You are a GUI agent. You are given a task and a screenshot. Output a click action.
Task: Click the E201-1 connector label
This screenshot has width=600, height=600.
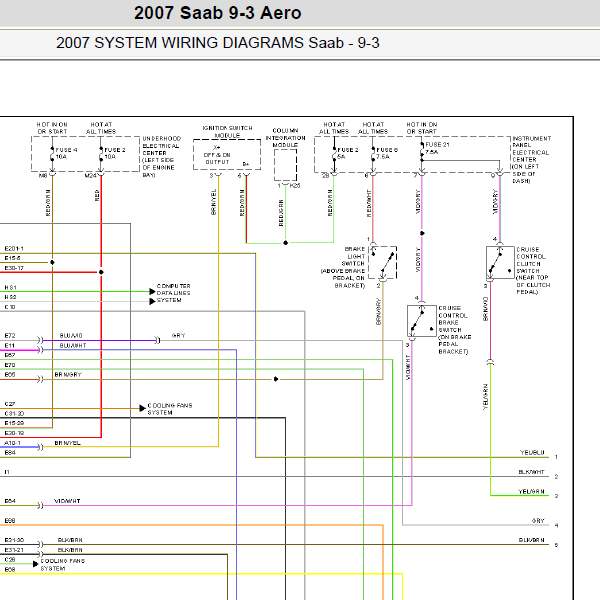tap(14, 248)
